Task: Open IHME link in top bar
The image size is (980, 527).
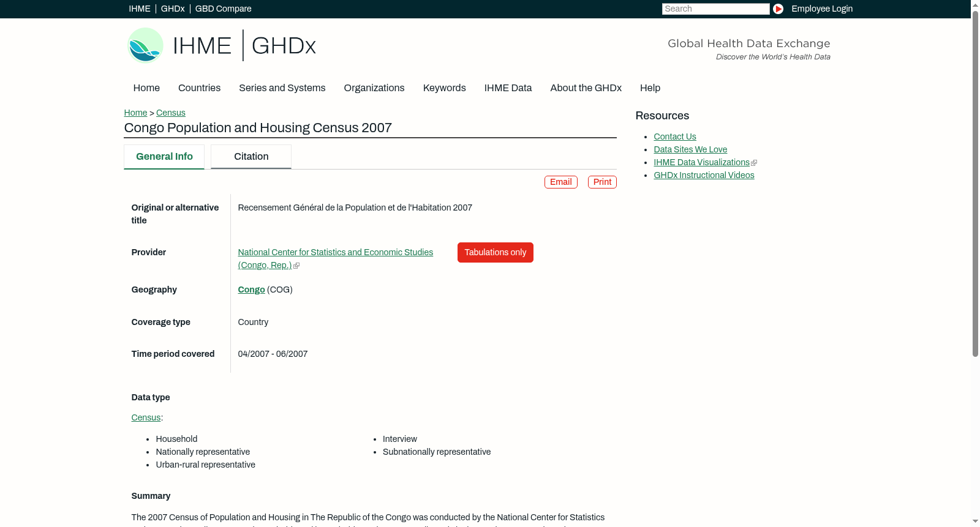Action: (x=140, y=9)
